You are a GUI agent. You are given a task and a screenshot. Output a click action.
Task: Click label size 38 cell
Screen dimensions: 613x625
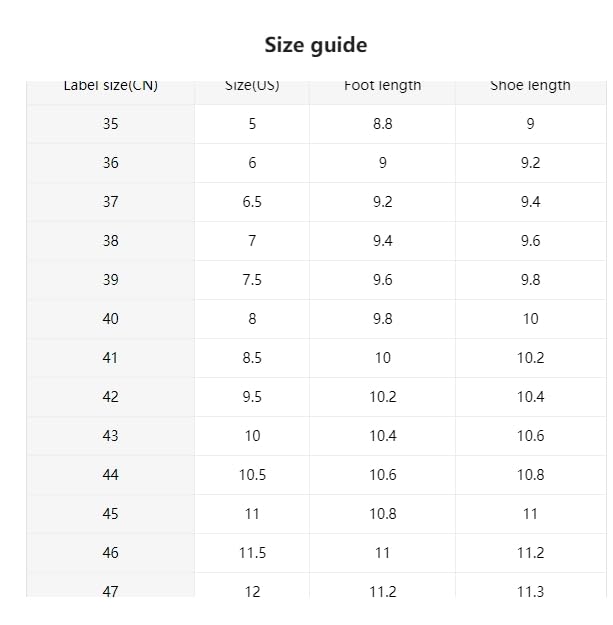pos(110,241)
